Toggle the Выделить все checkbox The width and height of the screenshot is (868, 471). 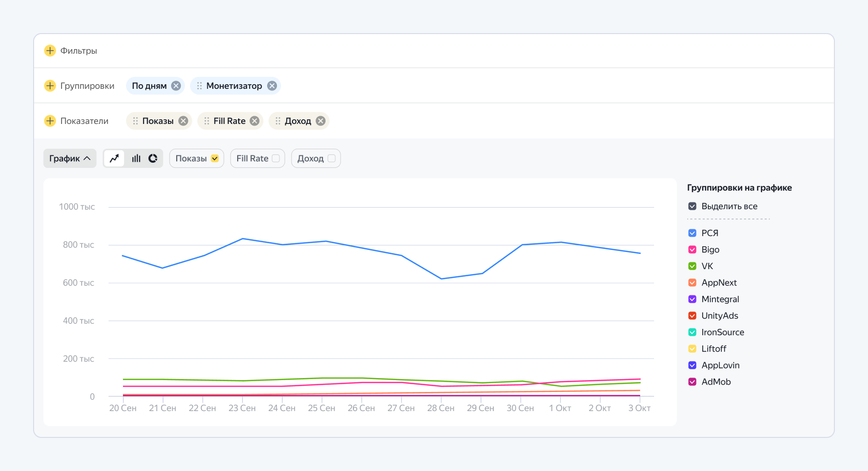692,206
